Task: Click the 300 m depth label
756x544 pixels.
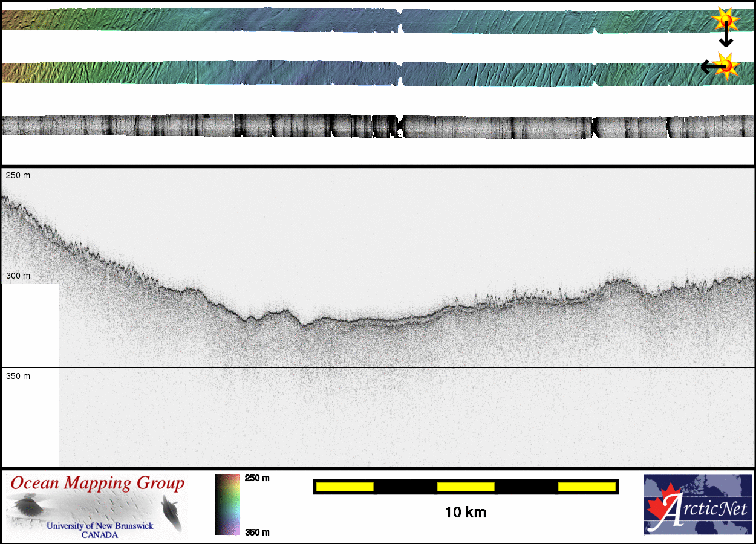Action: click(x=18, y=276)
